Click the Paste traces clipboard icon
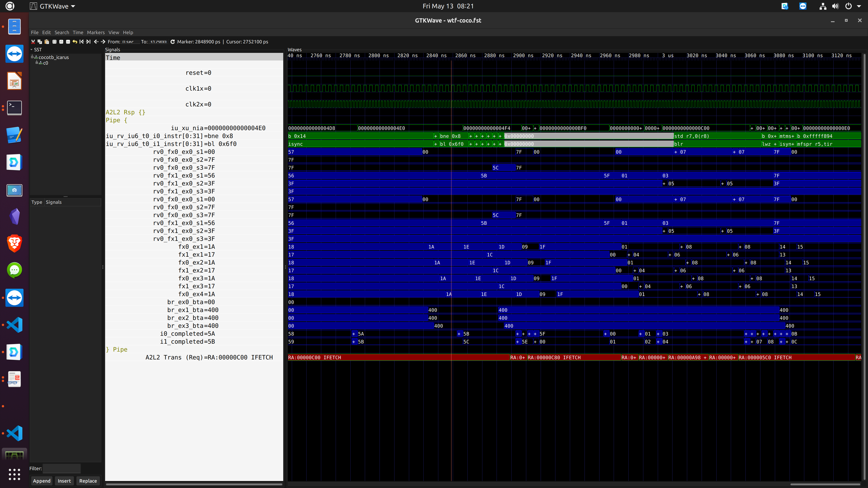The width and height of the screenshot is (868, 488). (x=47, y=42)
